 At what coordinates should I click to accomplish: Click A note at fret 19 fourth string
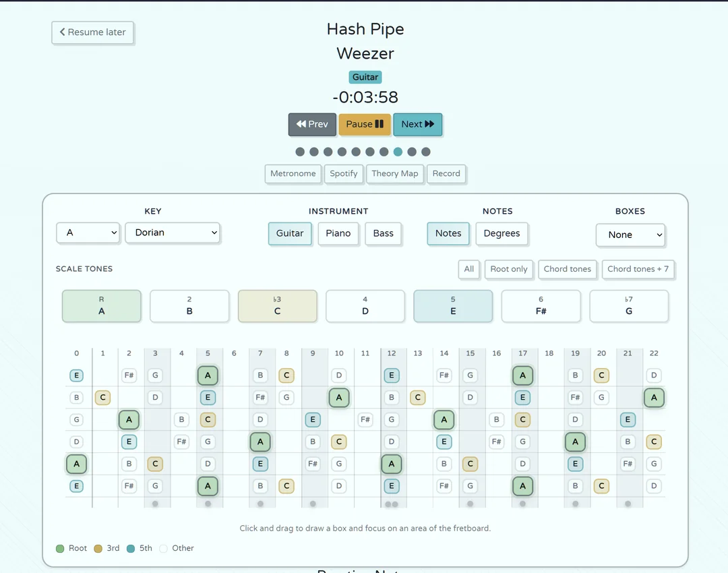pos(575,442)
